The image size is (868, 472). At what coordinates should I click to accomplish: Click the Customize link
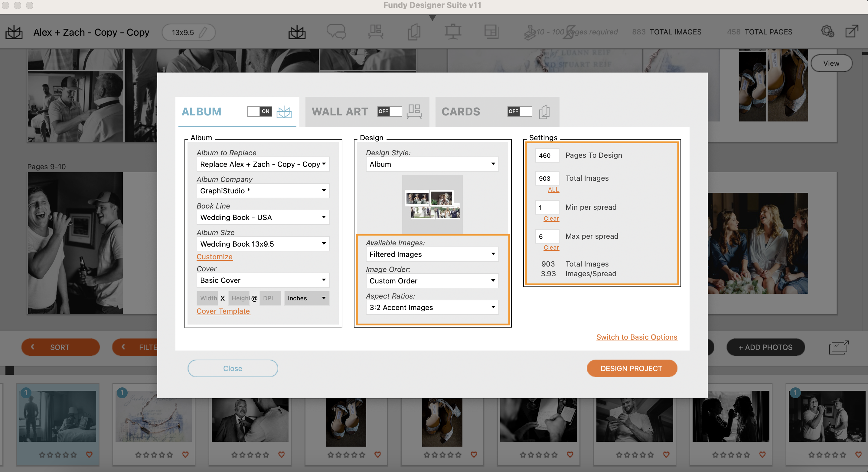pyautogui.click(x=215, y=257)
